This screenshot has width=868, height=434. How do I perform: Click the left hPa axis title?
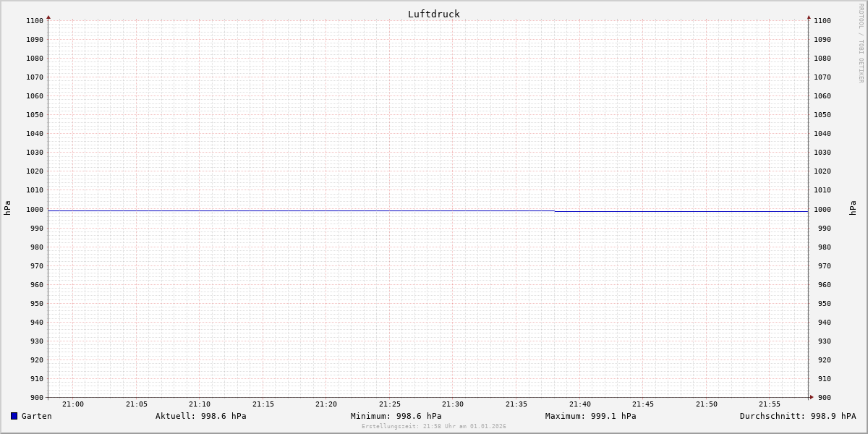[x=7, y=208]
